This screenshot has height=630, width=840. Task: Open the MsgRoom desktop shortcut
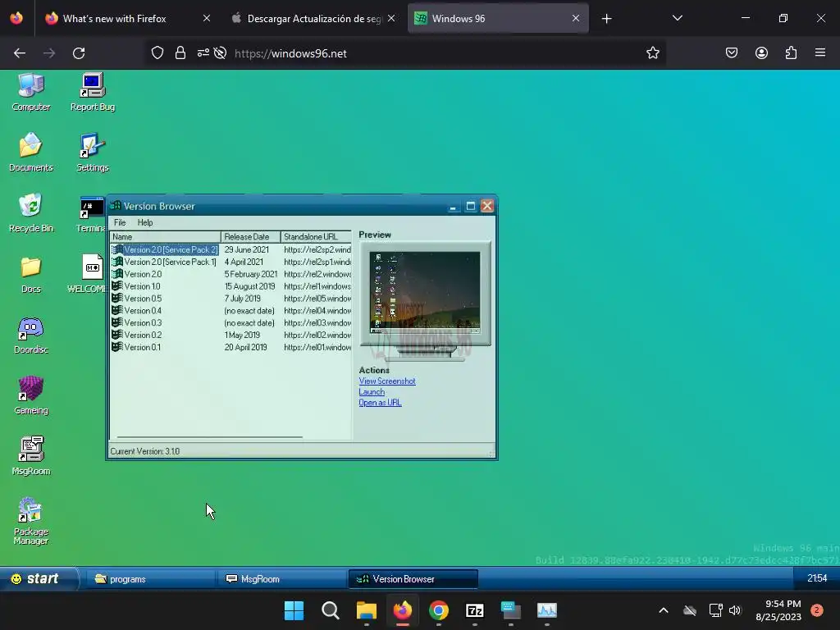31,456
